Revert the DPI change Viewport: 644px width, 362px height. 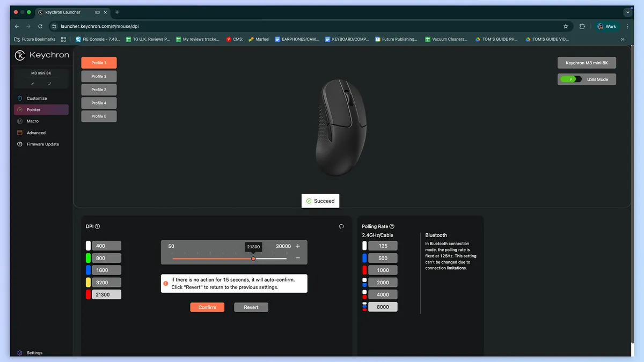click(x=251, y=307)
